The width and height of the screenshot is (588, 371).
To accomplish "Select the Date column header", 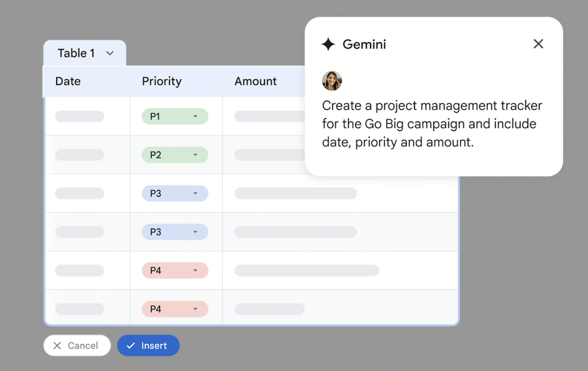I will pyautogui.click(x=68, y=81).
